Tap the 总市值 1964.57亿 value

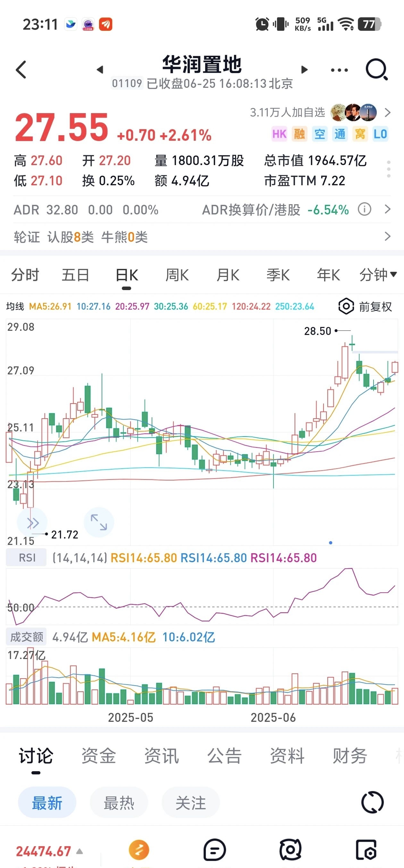[x=315, y=160]
